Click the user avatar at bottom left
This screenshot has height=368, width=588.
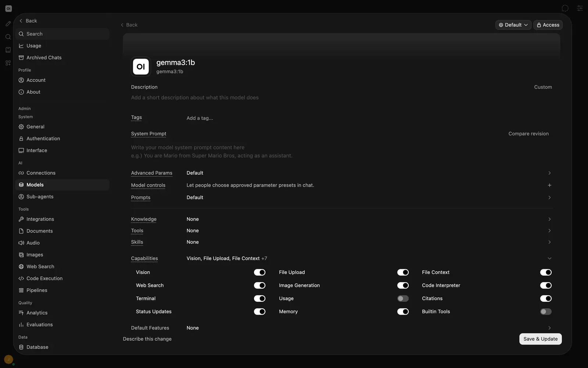pyautogui.click(x=8, y=360)
